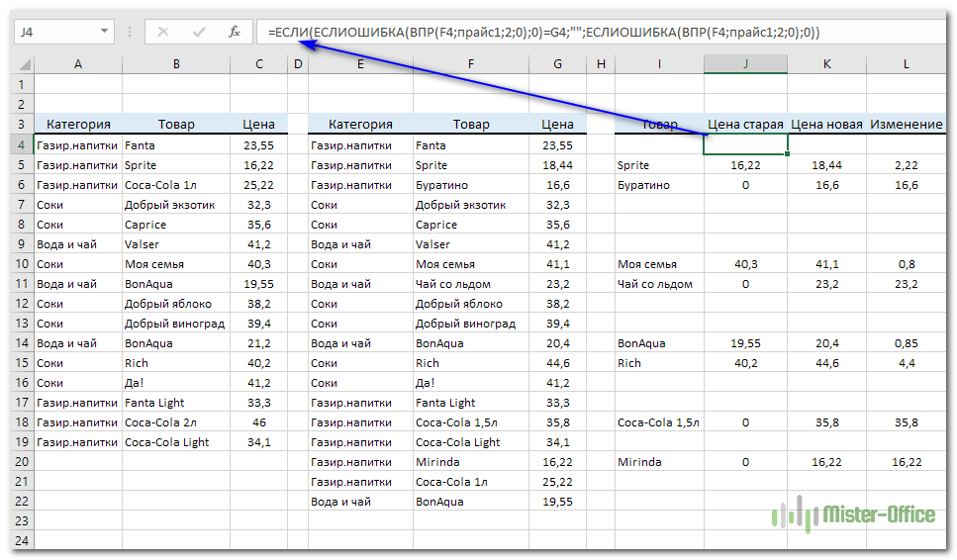Viewport: 957px width, 560px height.
Task: Click new price 35,8 in column K
Action: tap(826, 422)
